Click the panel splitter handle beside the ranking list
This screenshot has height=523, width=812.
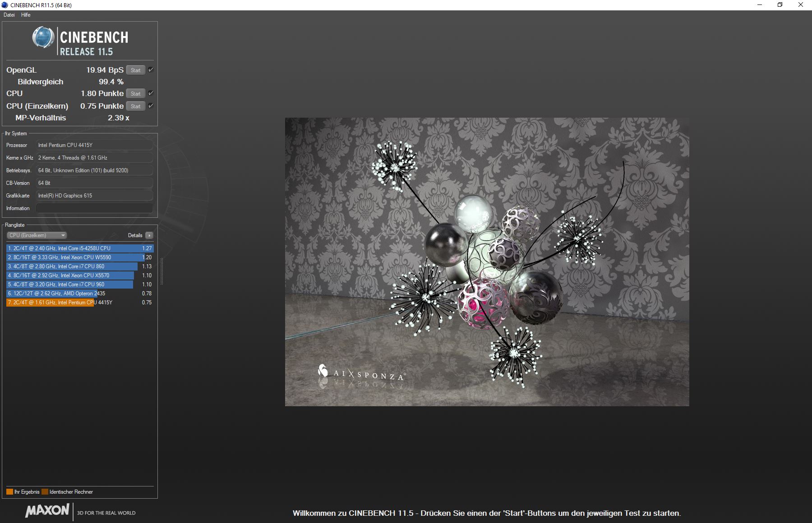pos(161,271)
